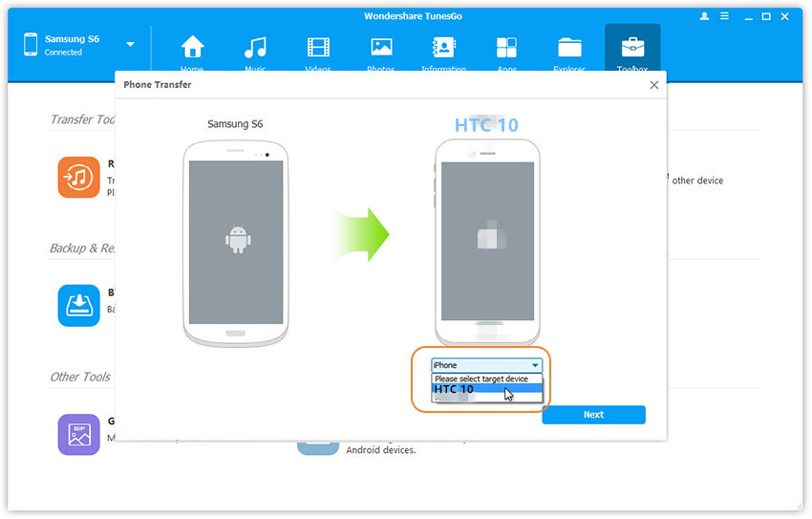Open the Explorer folder section
Viewport: 812px width, 519px height.
[569, 48]
